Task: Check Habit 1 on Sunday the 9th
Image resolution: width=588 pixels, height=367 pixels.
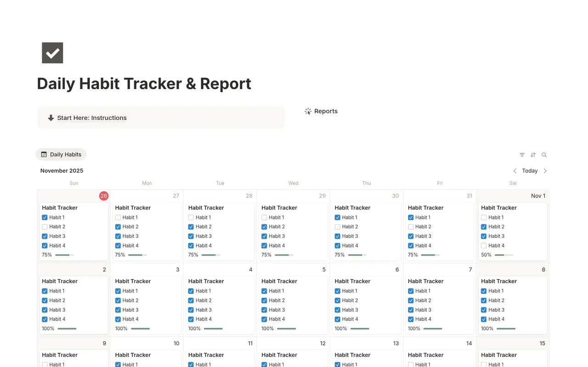Action: pyautogui.click(x=45, y=365)
